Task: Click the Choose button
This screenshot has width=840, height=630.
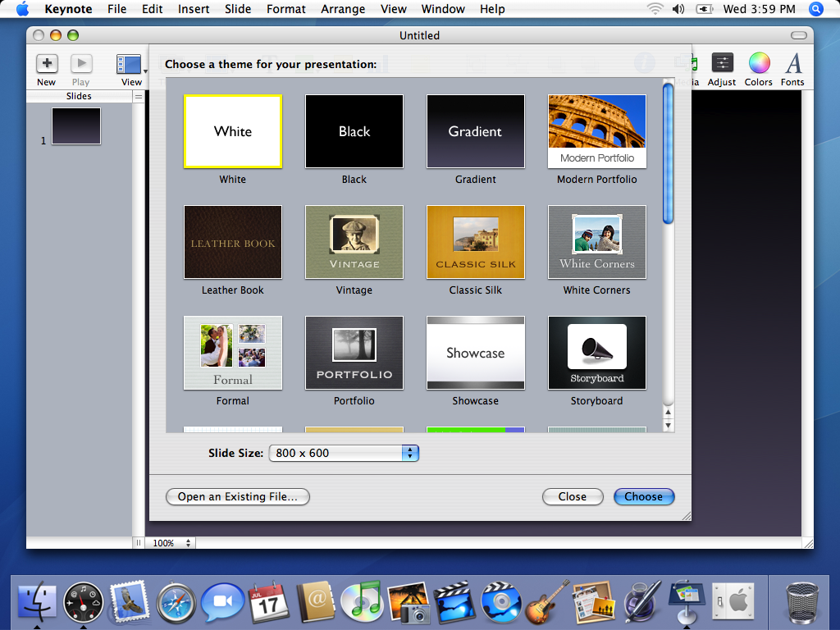Action: 643,496
